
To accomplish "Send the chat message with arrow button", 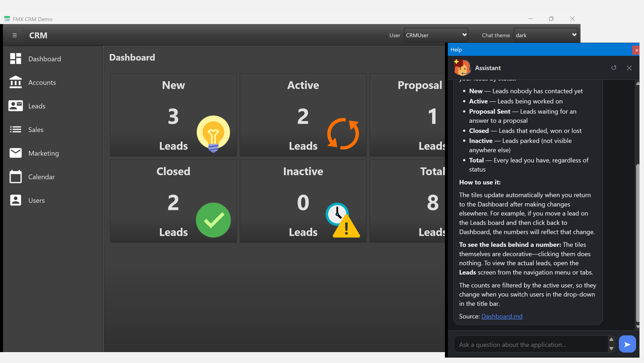I will [x=627, y=344].
